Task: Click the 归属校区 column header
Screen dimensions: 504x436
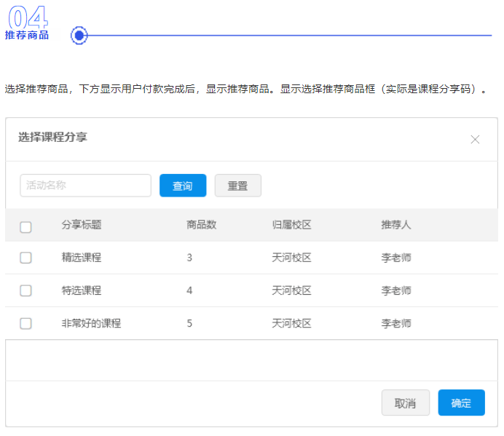Action: click(291, 225)
